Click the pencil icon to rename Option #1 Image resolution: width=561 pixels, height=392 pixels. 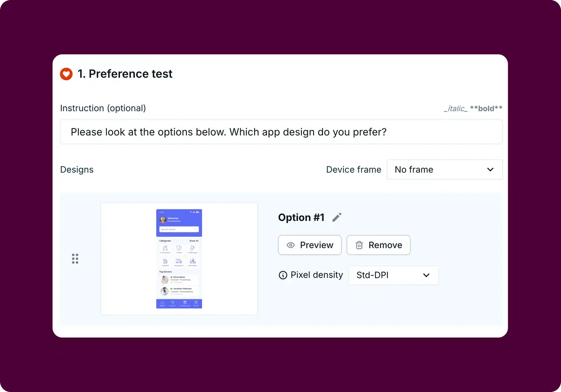click(337, 217)
